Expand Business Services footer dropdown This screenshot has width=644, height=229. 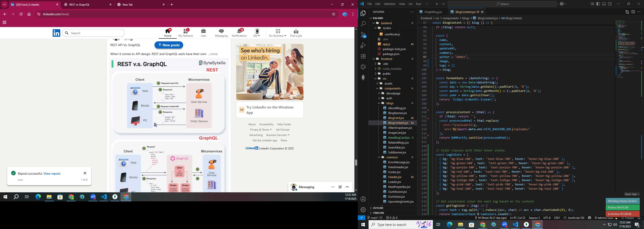point(278,135)
